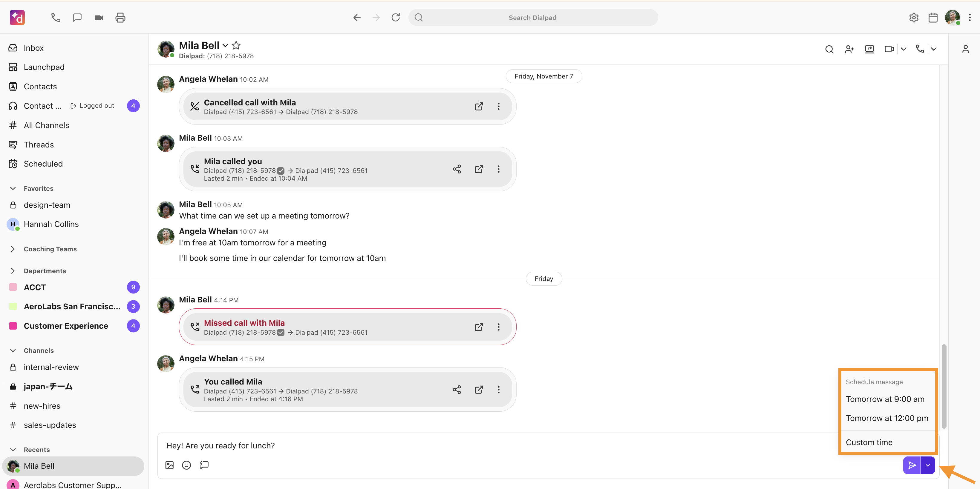Schedule message for Tomorrow at 9:00 am
980x489 pixels.
coord(888,399)
